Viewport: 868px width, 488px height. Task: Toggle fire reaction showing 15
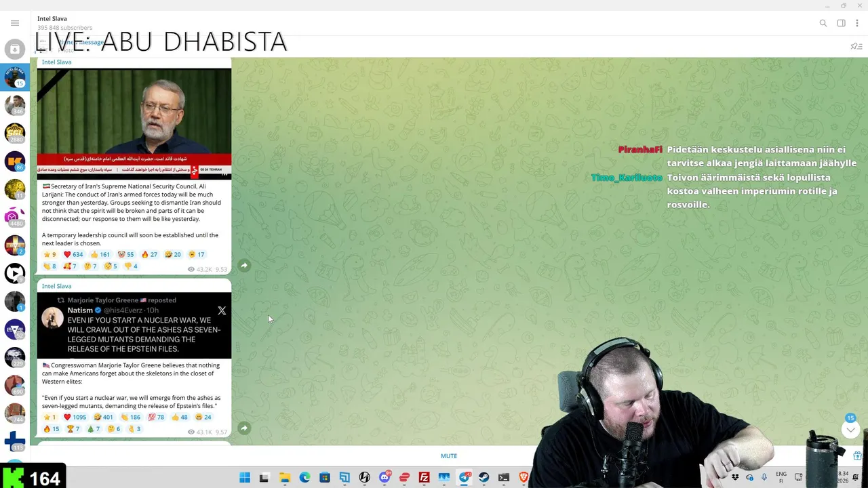[x=51, y=429]
